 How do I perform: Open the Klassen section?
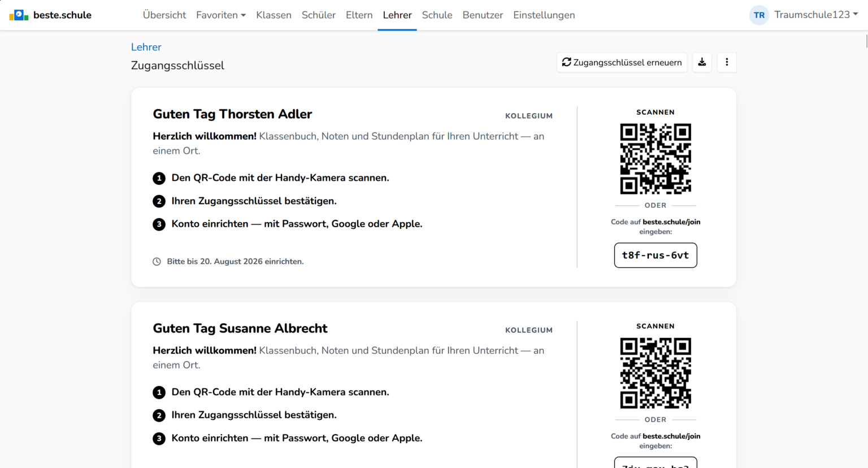274,15
